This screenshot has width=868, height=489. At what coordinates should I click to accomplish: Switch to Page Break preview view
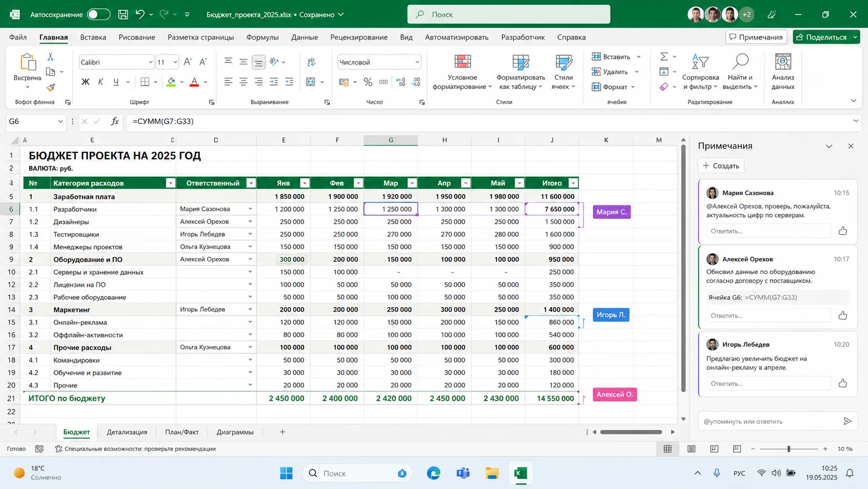pos(714,448)
